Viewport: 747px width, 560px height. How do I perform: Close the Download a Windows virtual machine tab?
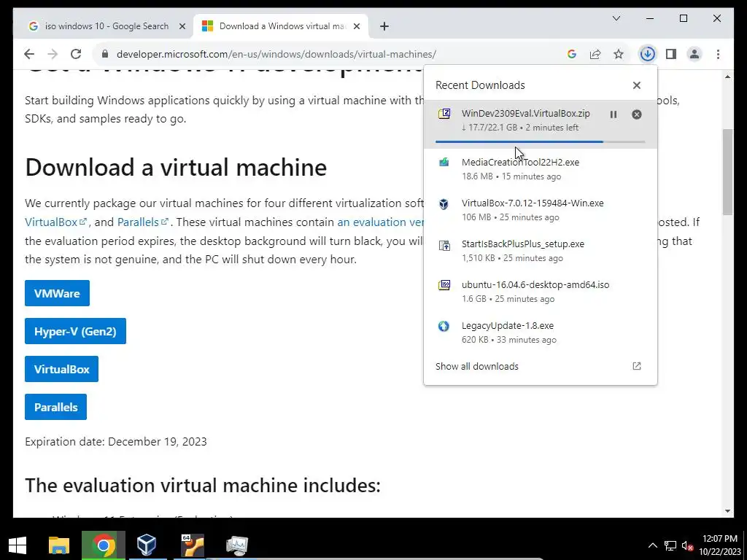pos(356,26)
